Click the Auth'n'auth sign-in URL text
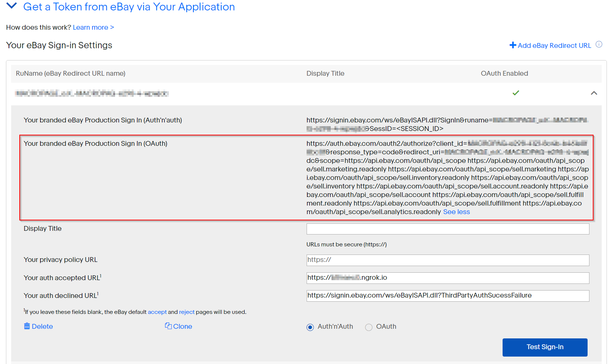608x364 pixels. pyautogui.click(x=447, y=124)
